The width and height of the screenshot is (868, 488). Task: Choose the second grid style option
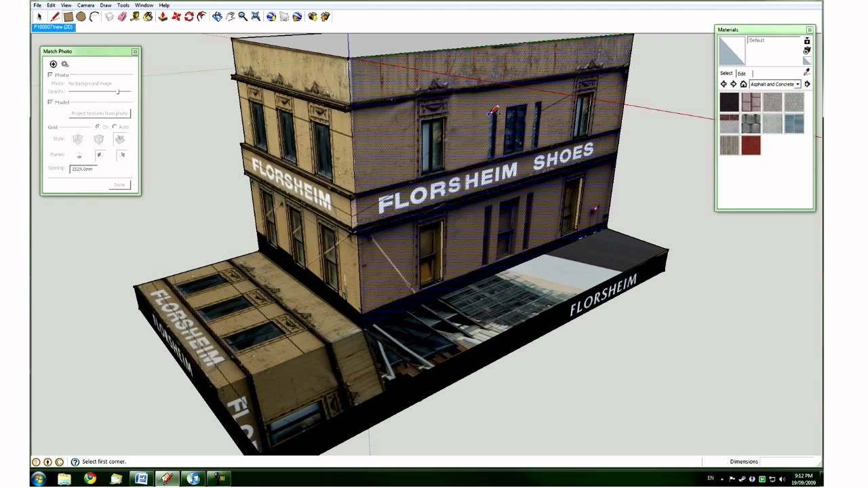coord(99,139)
